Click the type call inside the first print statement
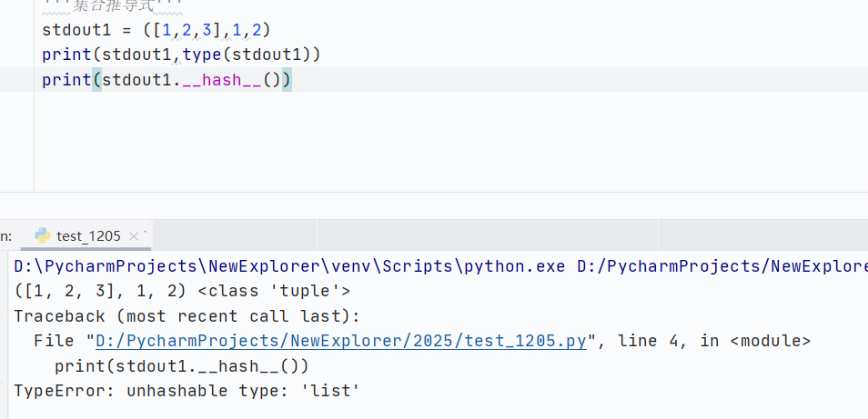This screenshot has width=868, height=419. coord(203,55)
